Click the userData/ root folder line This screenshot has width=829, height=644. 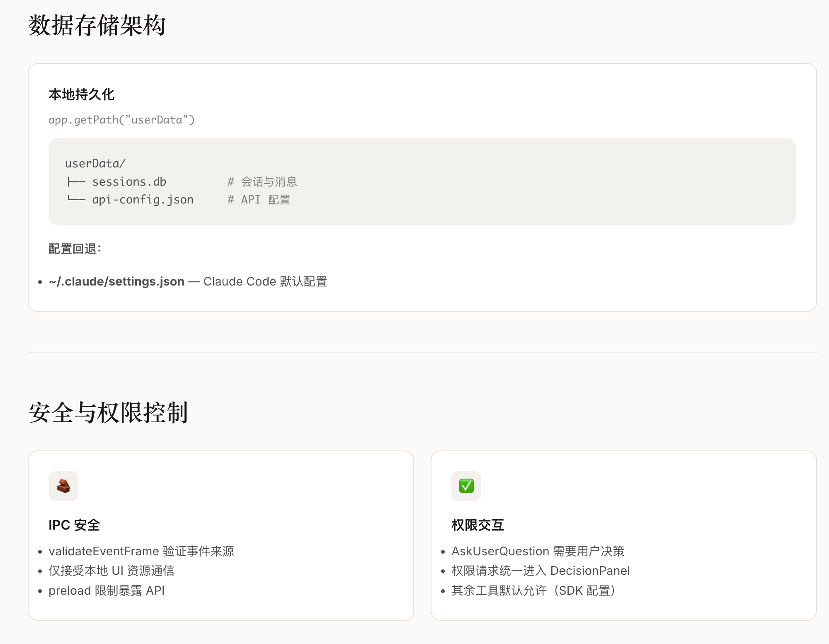click(x=95, y=163)
